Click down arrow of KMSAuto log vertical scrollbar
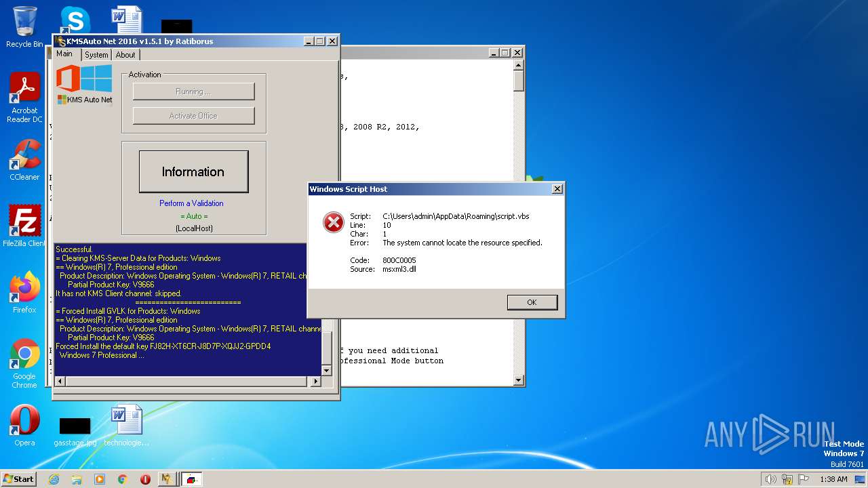This screenshot has width=868, height=488. tap(328, 371)
